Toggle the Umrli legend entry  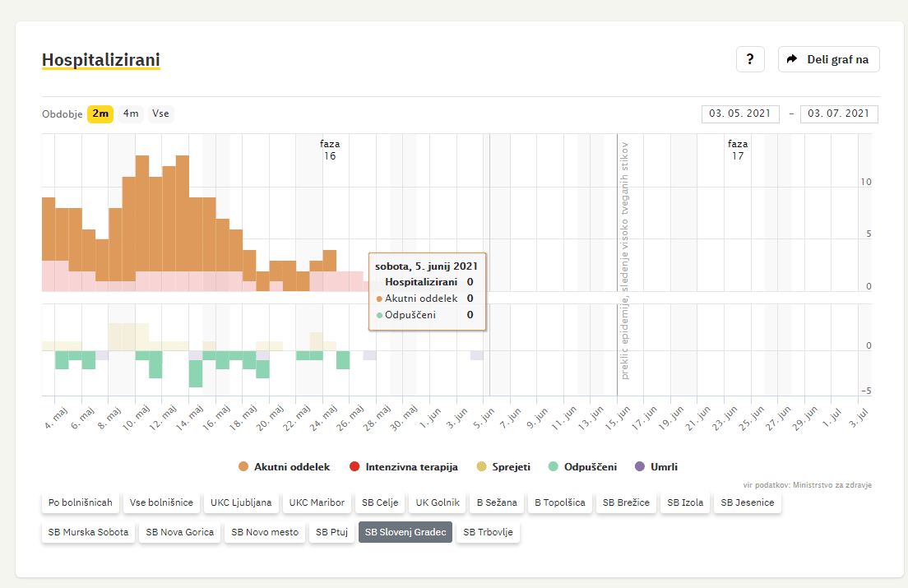(656, 466)
